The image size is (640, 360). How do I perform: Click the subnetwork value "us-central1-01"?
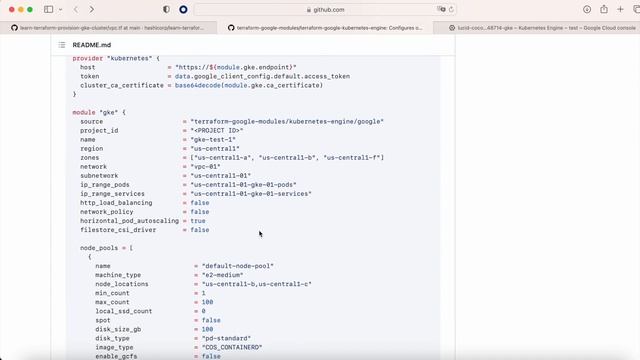click(220, 176)
